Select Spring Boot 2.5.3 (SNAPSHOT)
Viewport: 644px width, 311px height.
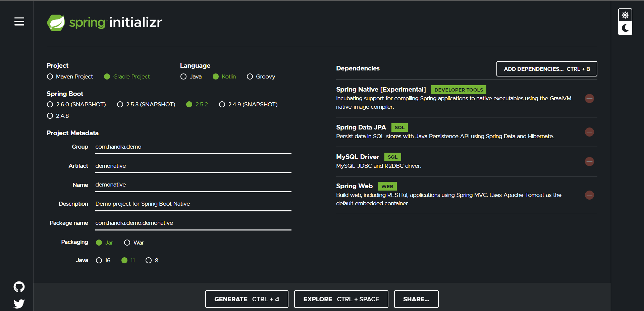[x=146, y=104]
